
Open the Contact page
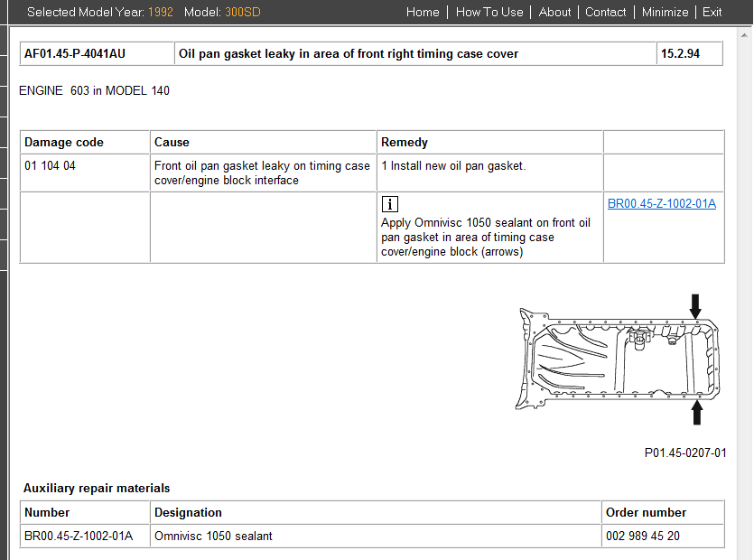605,12
